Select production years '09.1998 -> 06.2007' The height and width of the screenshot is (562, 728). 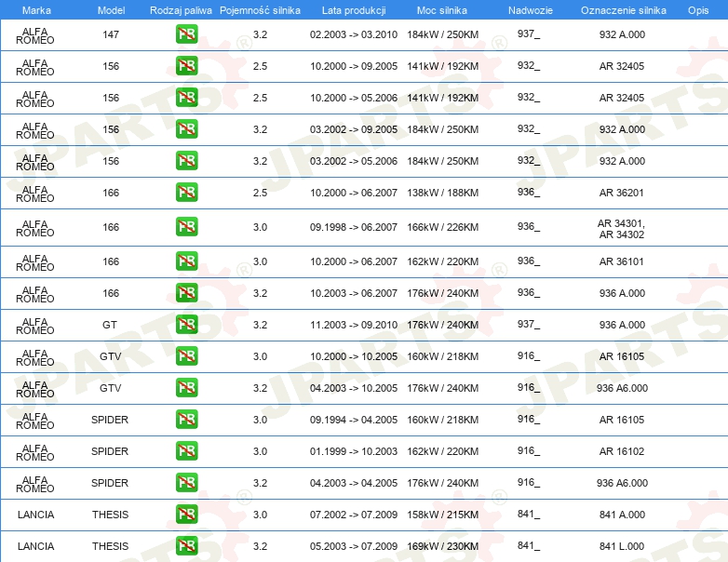tap(354, 227)
